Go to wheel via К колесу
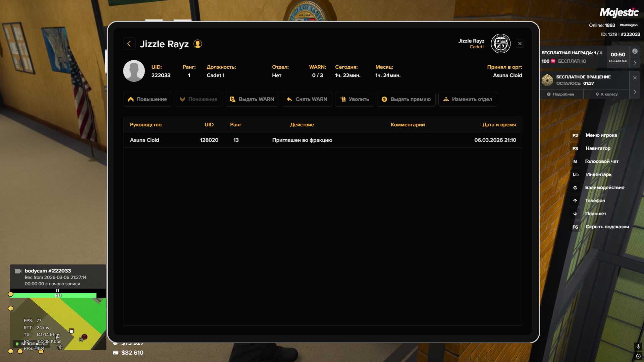Image resolution: width=644 pixels, height=362 pixels. [606, 95]
